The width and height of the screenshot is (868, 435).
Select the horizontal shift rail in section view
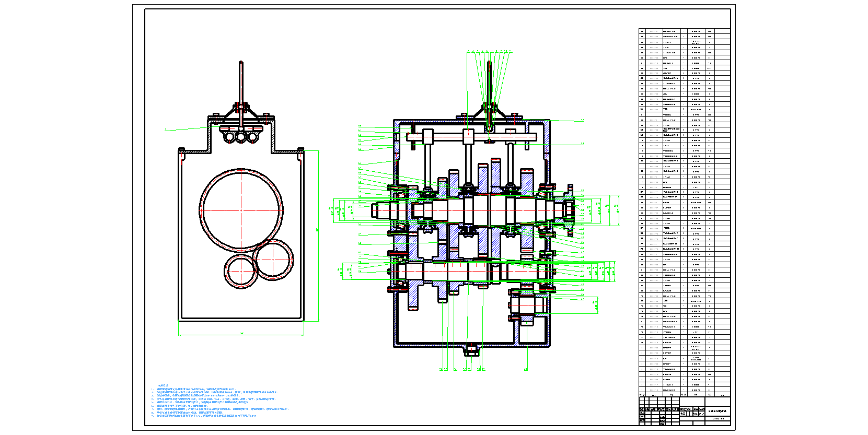pyautogui.click(x=470, y=137)
